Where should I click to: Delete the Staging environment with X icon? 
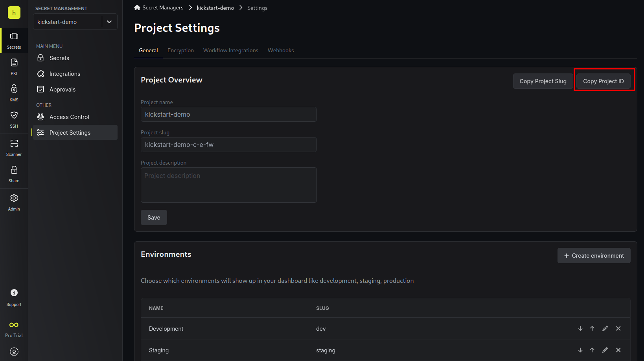[618, 350]
